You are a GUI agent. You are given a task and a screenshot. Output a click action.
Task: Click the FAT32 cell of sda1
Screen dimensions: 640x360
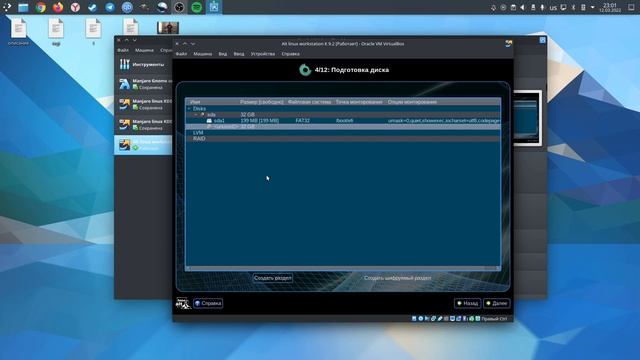tap(302, 121)
